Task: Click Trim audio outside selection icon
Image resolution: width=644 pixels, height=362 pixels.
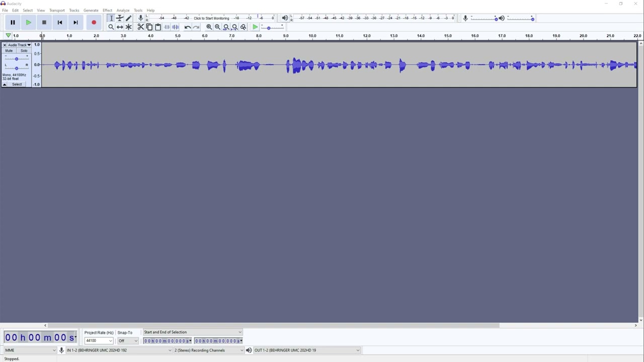Action: tap(167, 27)
